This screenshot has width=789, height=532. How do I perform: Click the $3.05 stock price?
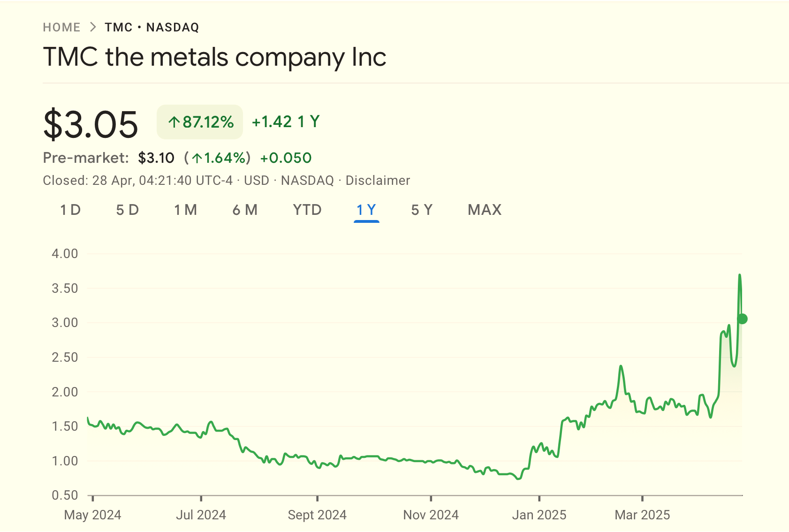91,124
